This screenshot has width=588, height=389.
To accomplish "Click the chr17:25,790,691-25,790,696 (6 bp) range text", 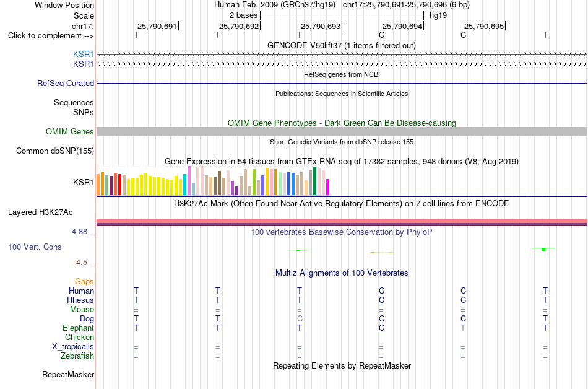I will (x=406, y=5).
